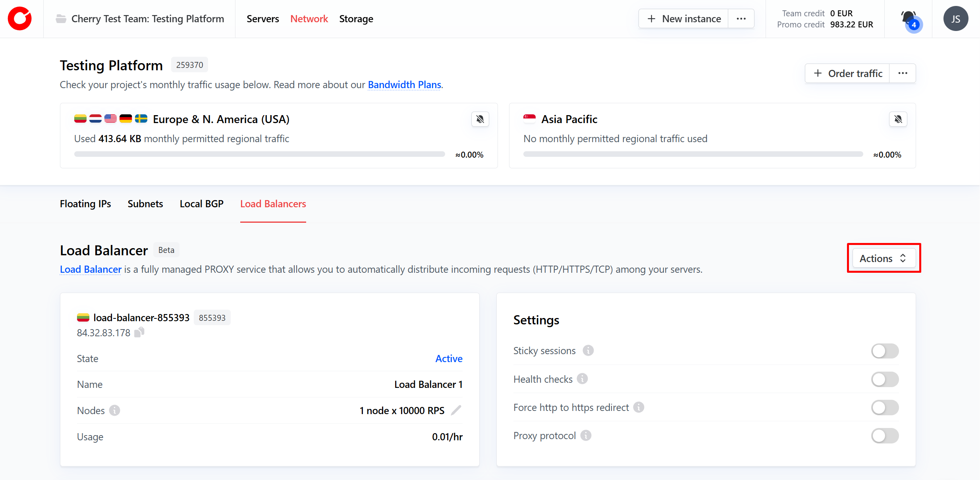Click info icon next to Proxy protocol
The width and height of the screenshot is (980, 480).
tap(586, 436)
